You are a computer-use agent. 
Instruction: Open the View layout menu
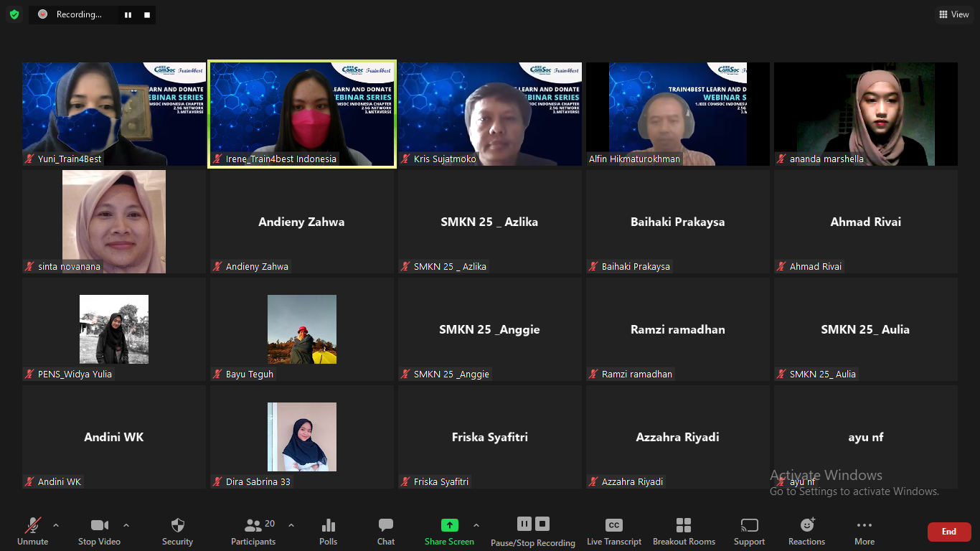tap(953, 14)
